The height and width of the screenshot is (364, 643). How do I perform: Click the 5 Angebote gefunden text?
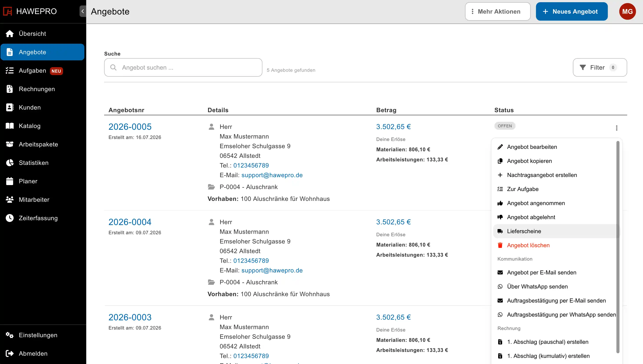tap(291, 70)
